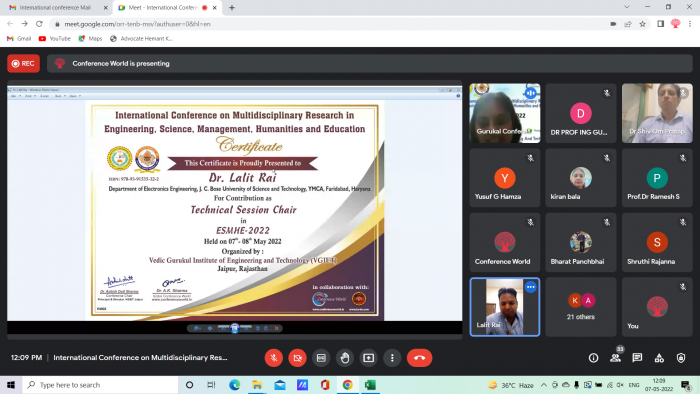Open more options three-dot menu
The width and height of the screenshot is (700, 394).
point(392,358)
